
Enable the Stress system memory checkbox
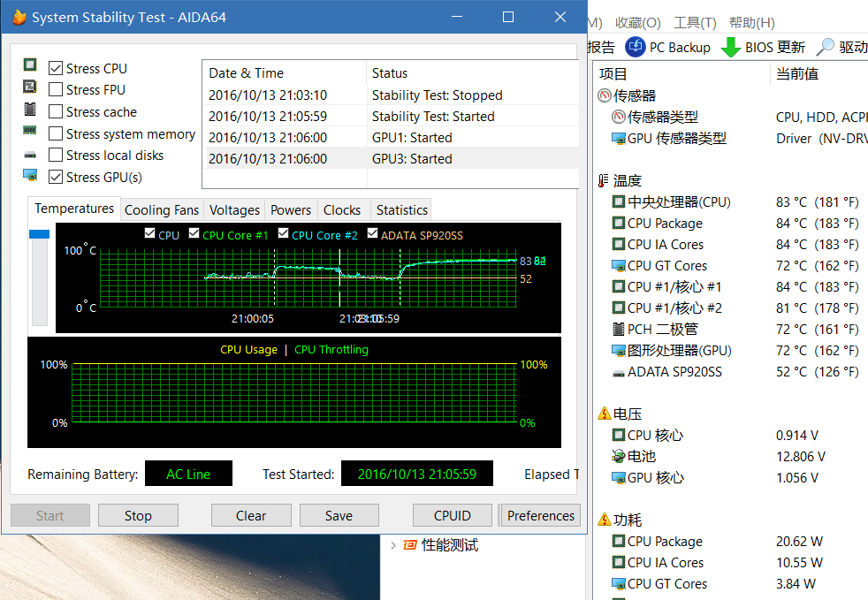pos(56,133)
